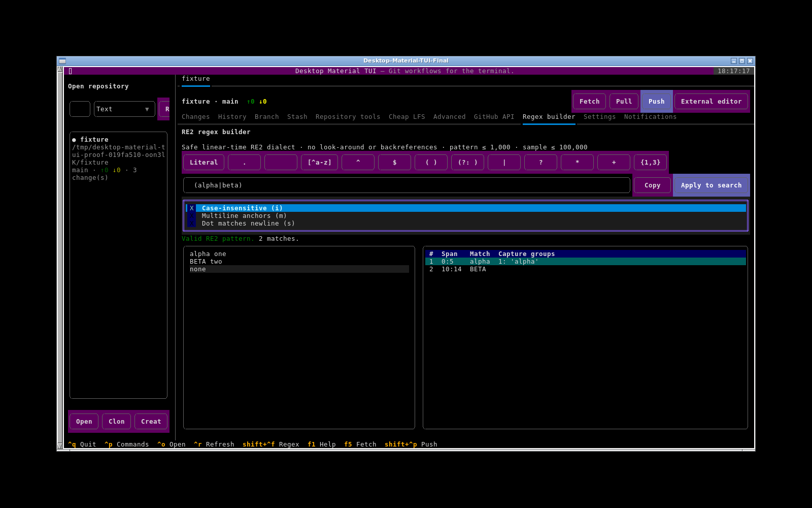
Task: Select the Regex builder tab
Action: [549, 117]
